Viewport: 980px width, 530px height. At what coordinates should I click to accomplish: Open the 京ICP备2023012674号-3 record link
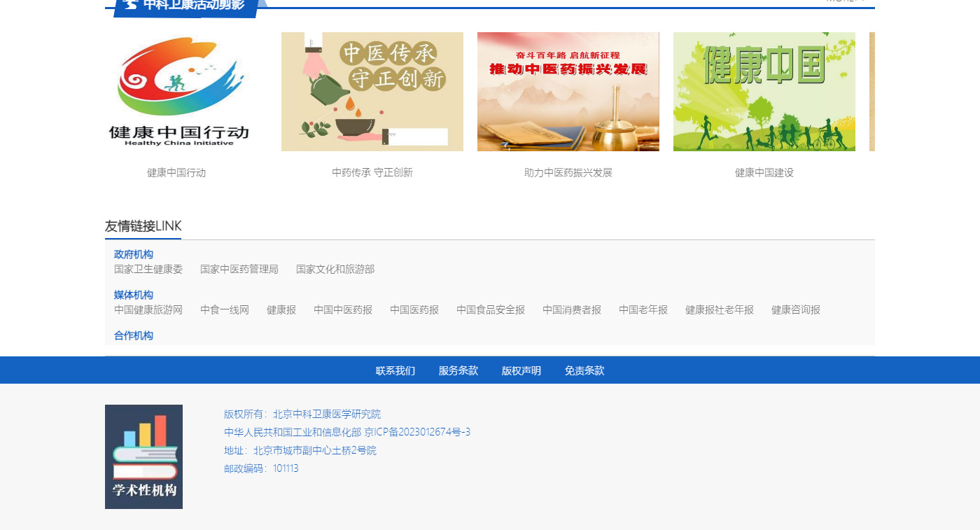(x=417, y=433)
